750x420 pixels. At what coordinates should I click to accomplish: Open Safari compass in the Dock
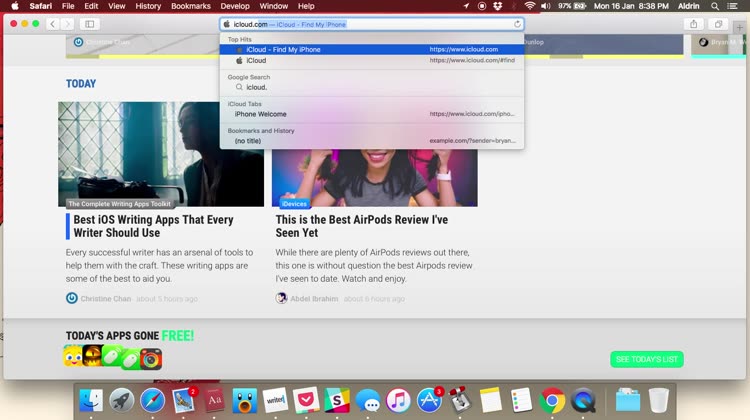click(153, 400)
